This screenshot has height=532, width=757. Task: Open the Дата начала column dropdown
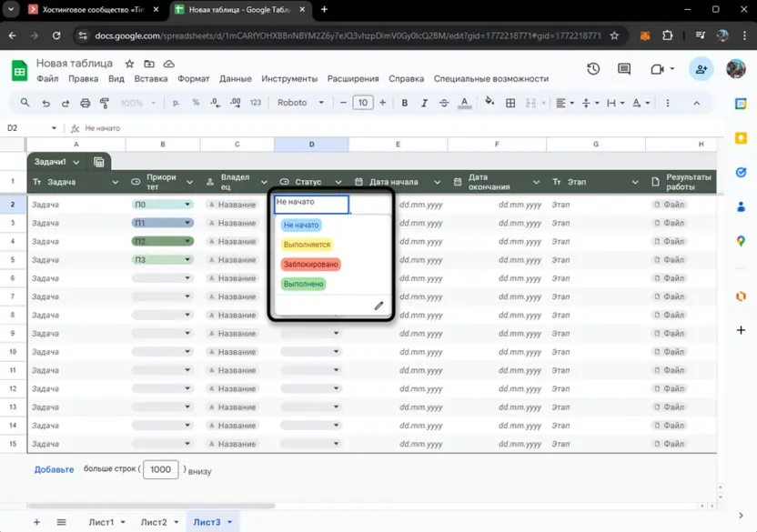(x=437, y=182)
